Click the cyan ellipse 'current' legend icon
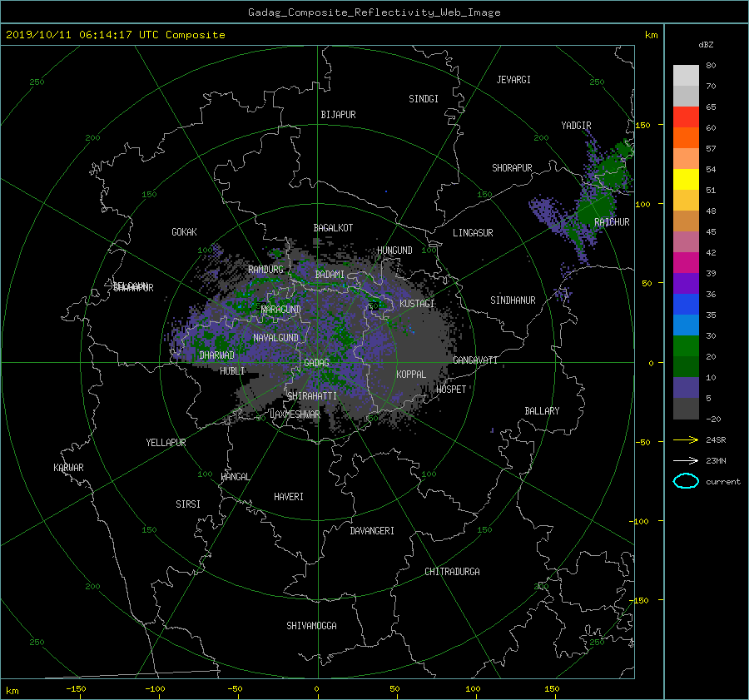The image size is (749, 700). pos(686,481)
